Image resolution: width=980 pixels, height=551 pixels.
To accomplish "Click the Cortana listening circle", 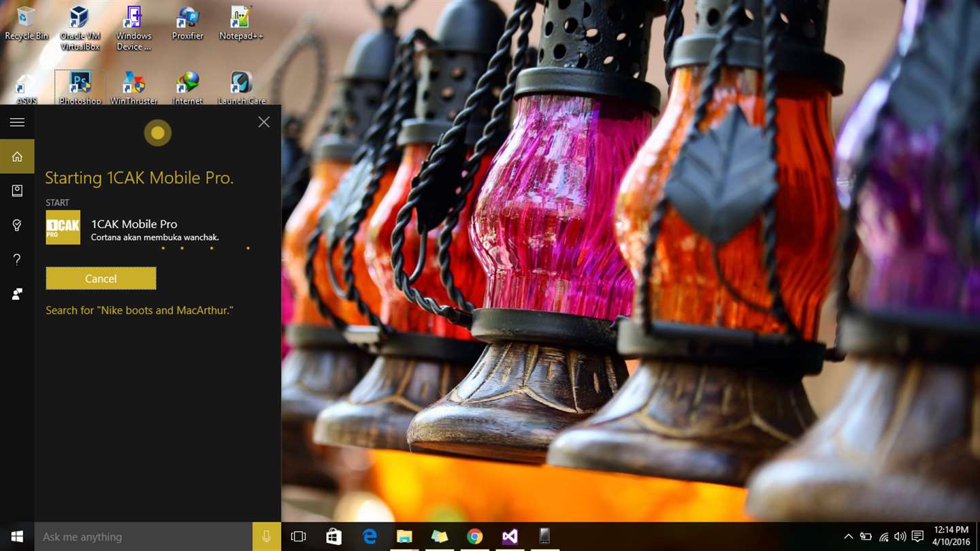I will coord(158,133).
